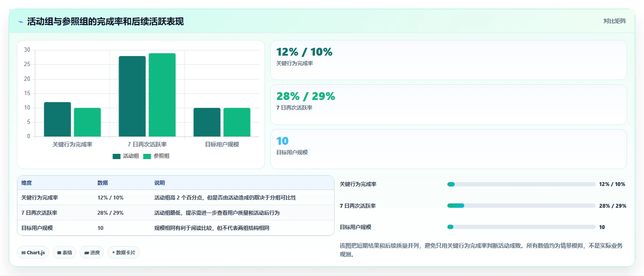644x276 pixels.
Task: Toggle the 参照组 legend item
Action: 156,156
